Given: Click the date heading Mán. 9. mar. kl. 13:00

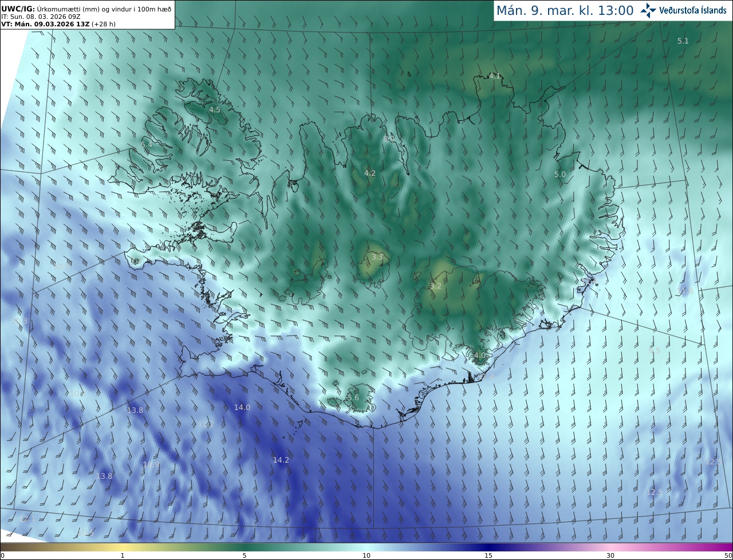Looking at the screenshot, I should (x=565, y=10).
